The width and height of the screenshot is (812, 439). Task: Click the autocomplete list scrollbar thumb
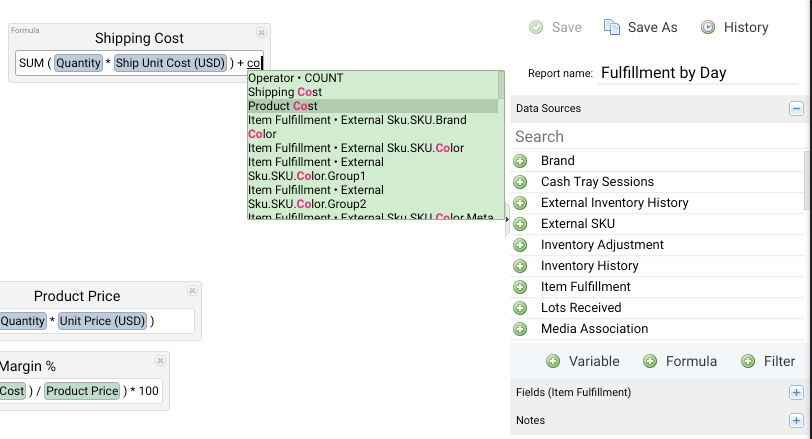coord(501,85)
